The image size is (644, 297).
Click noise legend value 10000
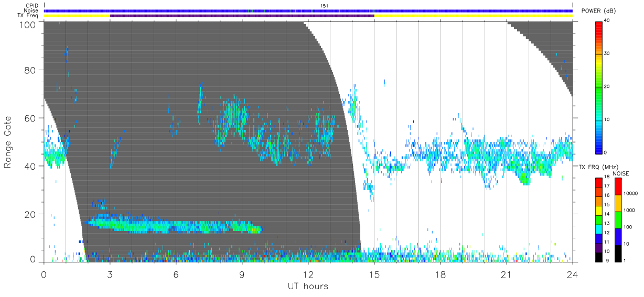pos(630,193)
